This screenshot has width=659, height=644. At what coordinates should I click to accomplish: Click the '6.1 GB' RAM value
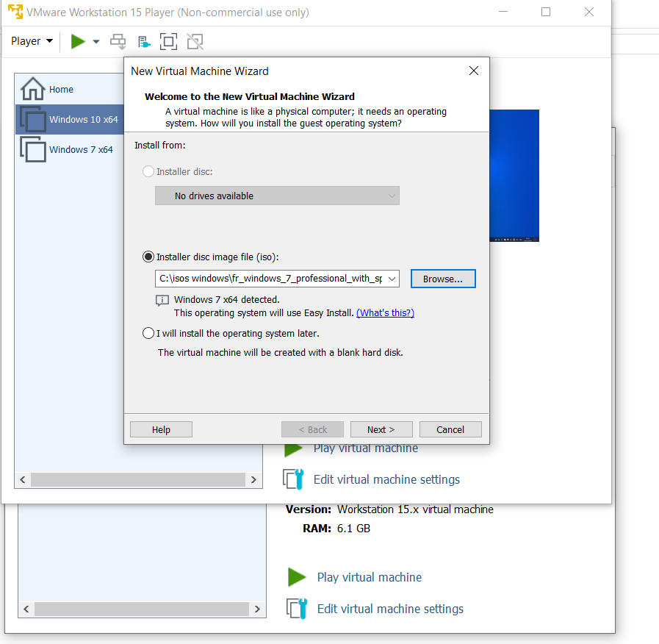point(353,529)
